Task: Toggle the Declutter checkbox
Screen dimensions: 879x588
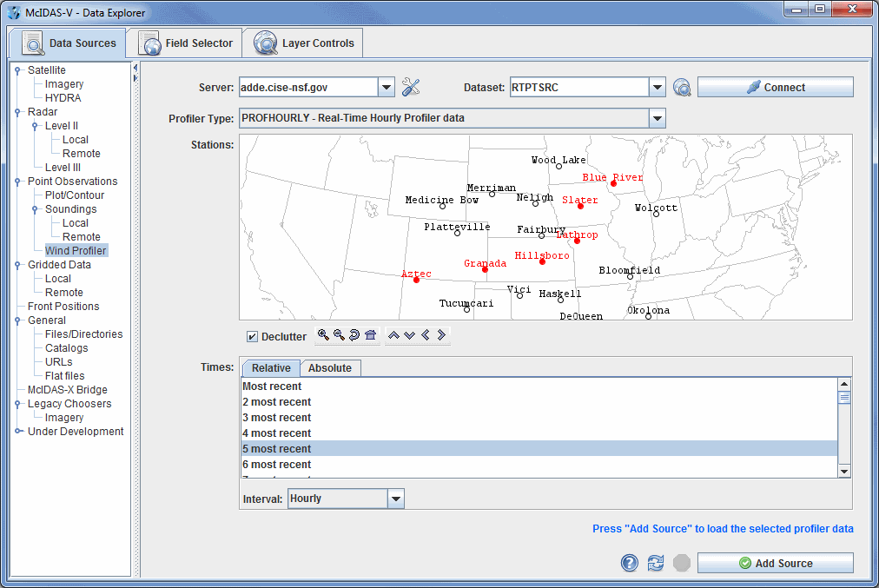Action: (x=252, y=336)
